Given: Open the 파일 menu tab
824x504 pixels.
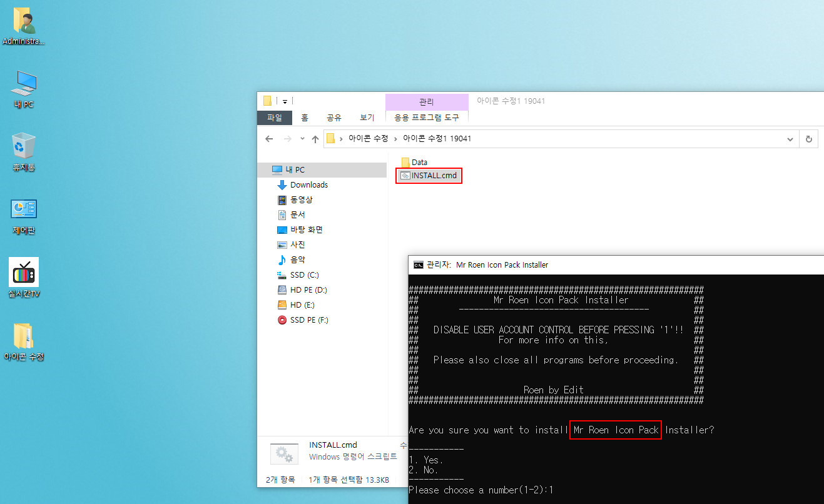Looking at the screenshot, I should click(275, 118).
